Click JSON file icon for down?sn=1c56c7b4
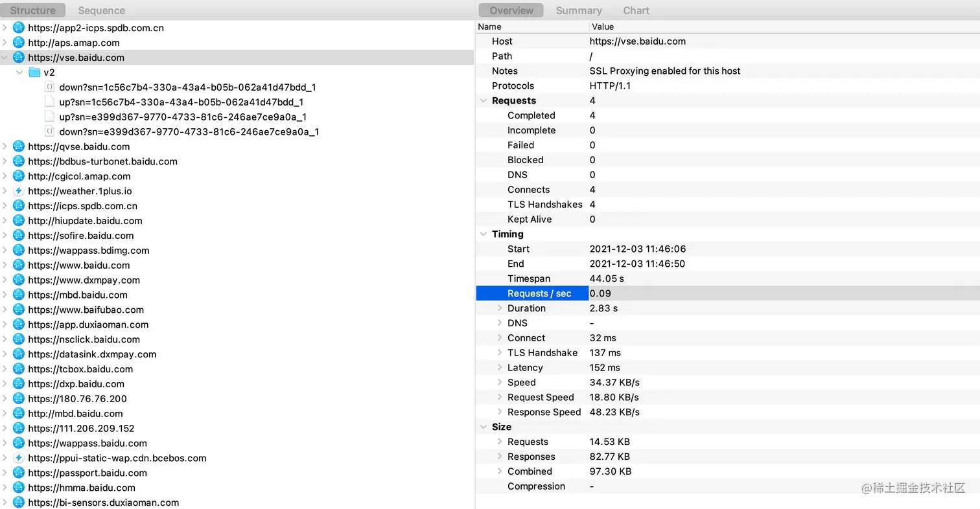This screenshot has height=509, width=980. click(x=49, y=87)
